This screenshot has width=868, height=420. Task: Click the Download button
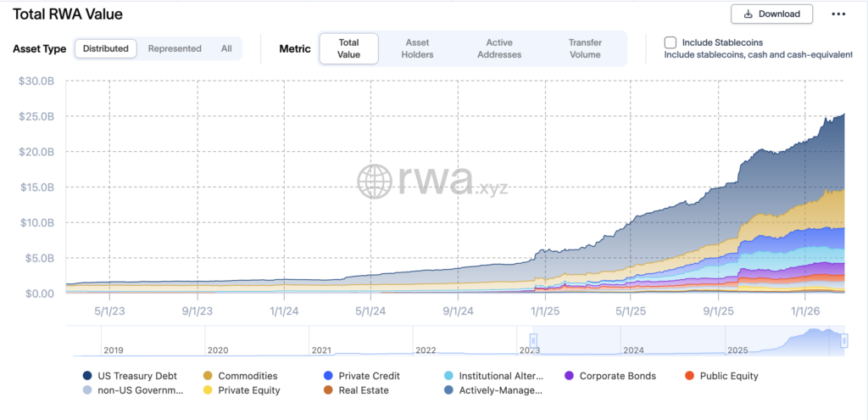pos(771,14)
